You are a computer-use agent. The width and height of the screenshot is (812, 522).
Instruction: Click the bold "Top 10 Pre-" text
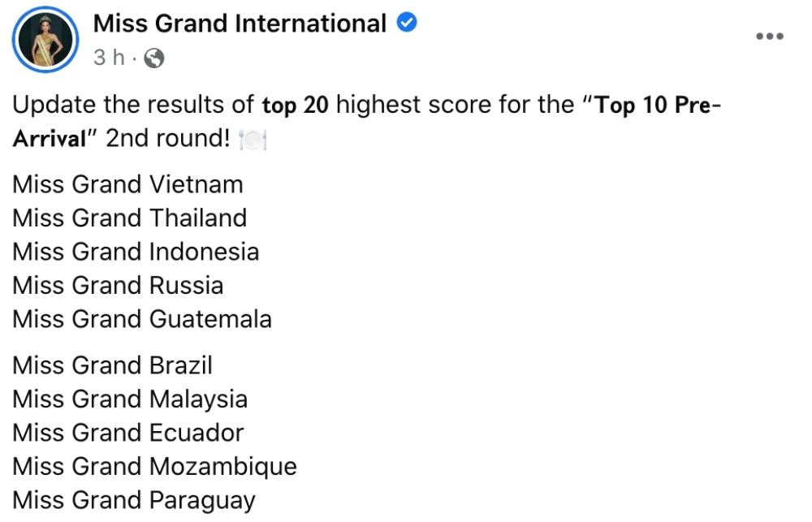pos(648,106)
